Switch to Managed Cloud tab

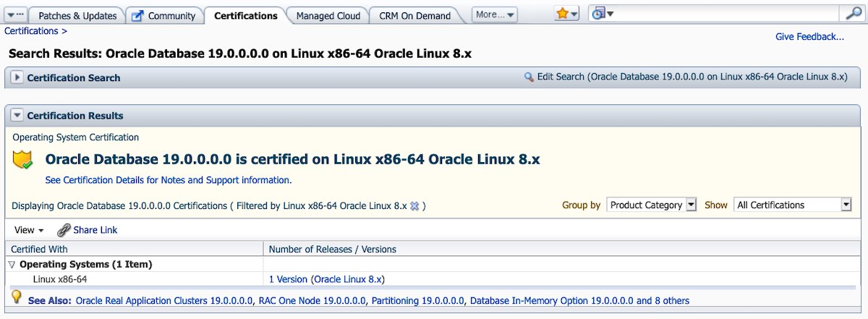pos(328,15)
